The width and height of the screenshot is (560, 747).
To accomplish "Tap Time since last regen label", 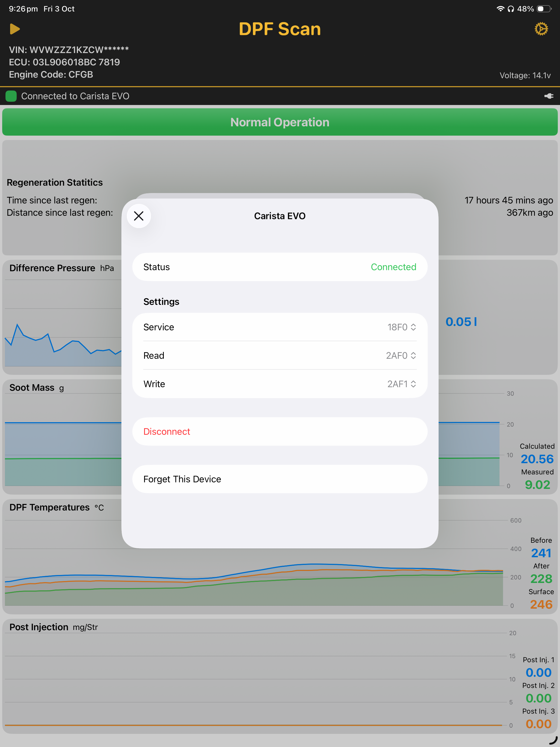I will click(x=52, y=200).
